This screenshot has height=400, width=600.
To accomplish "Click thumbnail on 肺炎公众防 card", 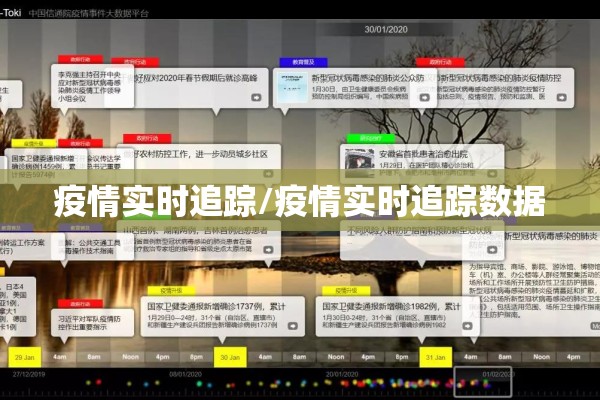I will (292, 88).
